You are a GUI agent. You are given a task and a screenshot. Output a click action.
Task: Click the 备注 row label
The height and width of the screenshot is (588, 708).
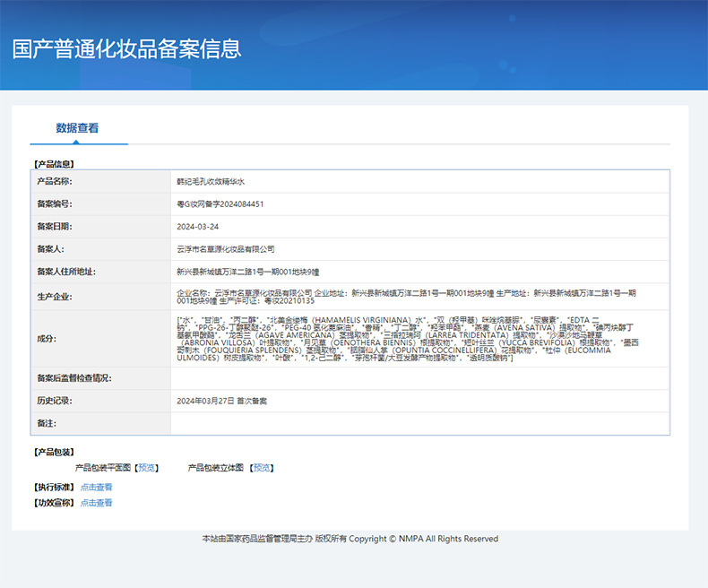pyautogui.click(x=47, y=424)
